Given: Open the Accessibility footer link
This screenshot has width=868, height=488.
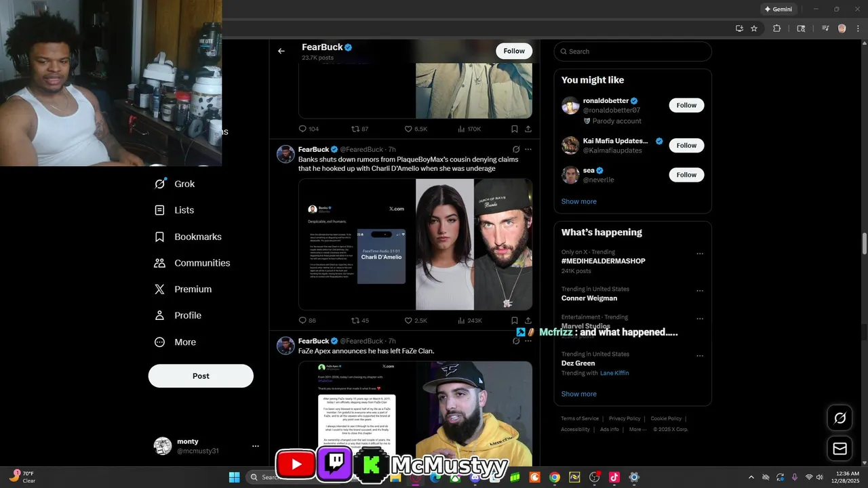Looking at the screenshot, I should coord(575,429).
